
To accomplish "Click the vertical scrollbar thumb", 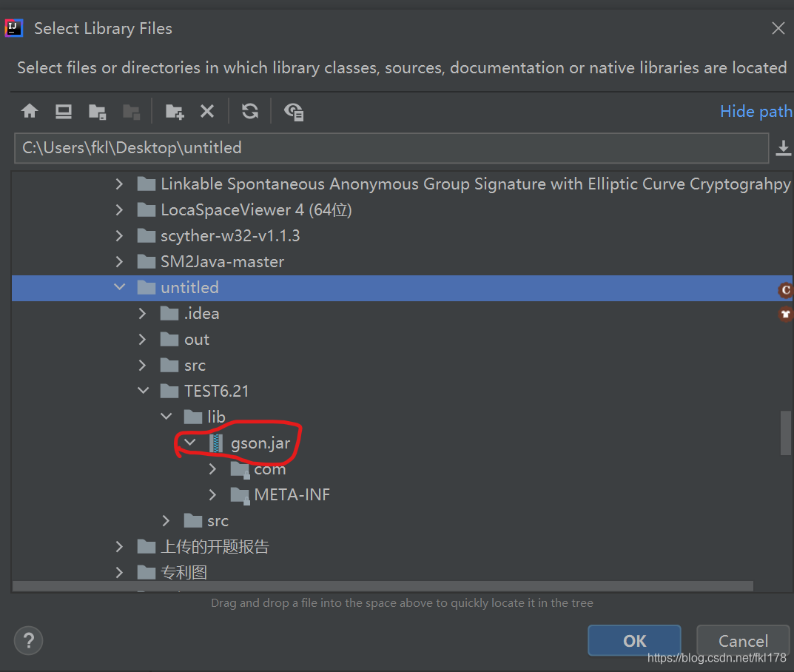I will pyautogui.click(x=786, y=432).
